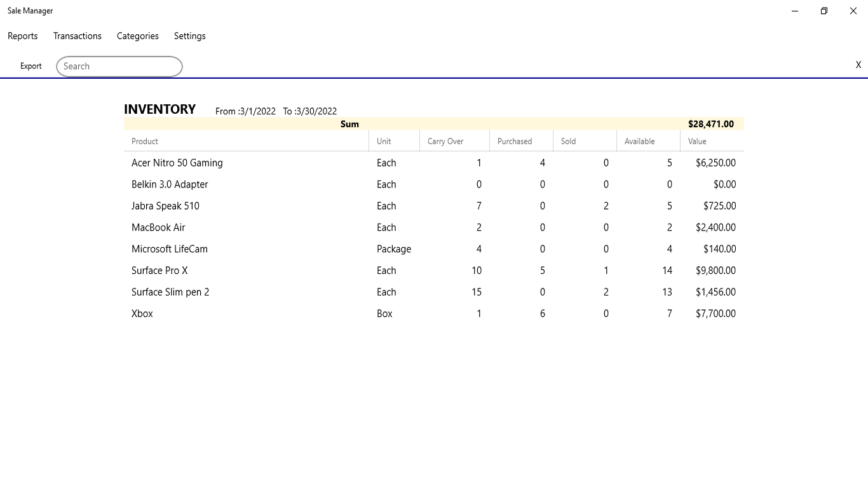Click the Sum label in summary row

[x=349, y=124]
